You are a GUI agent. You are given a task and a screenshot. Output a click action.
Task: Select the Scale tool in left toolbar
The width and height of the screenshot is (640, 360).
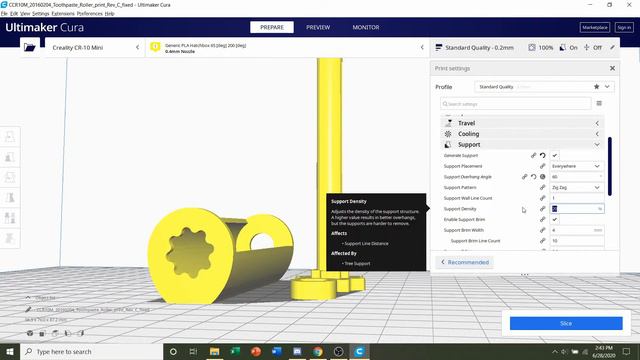coord(10,157)
